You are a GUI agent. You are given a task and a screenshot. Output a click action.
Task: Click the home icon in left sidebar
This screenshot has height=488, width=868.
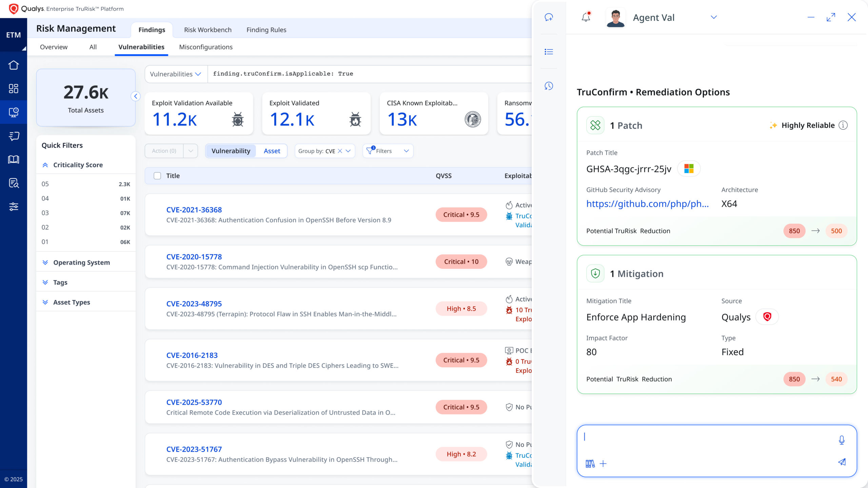[x=14, y=65]
